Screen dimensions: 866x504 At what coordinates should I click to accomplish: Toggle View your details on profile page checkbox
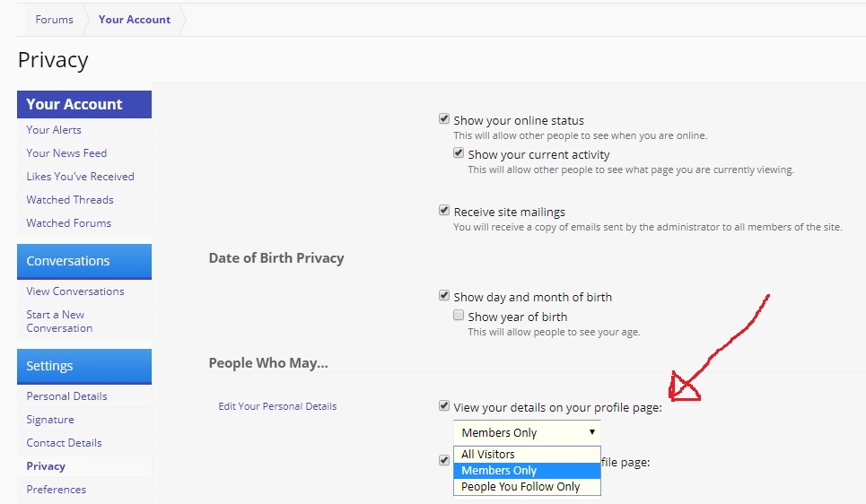(x=444, y=406)
